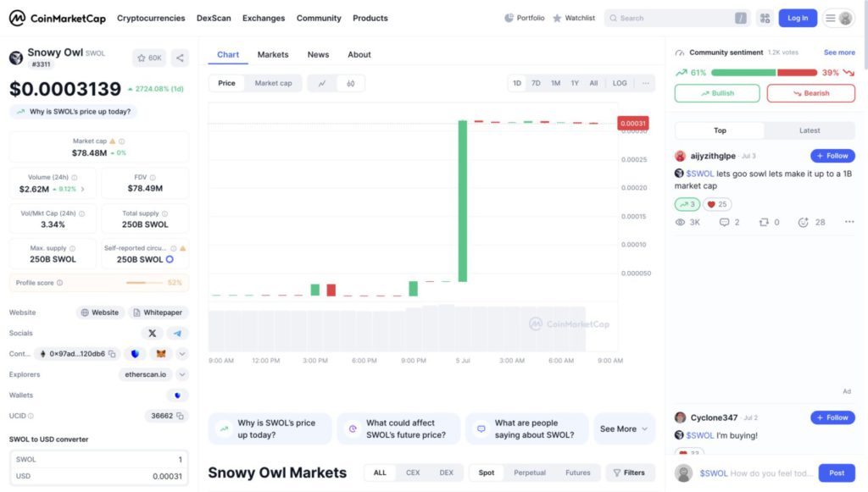Switch to line chart view icon
Screen dimensions: 868x492
tap(321, 84)
